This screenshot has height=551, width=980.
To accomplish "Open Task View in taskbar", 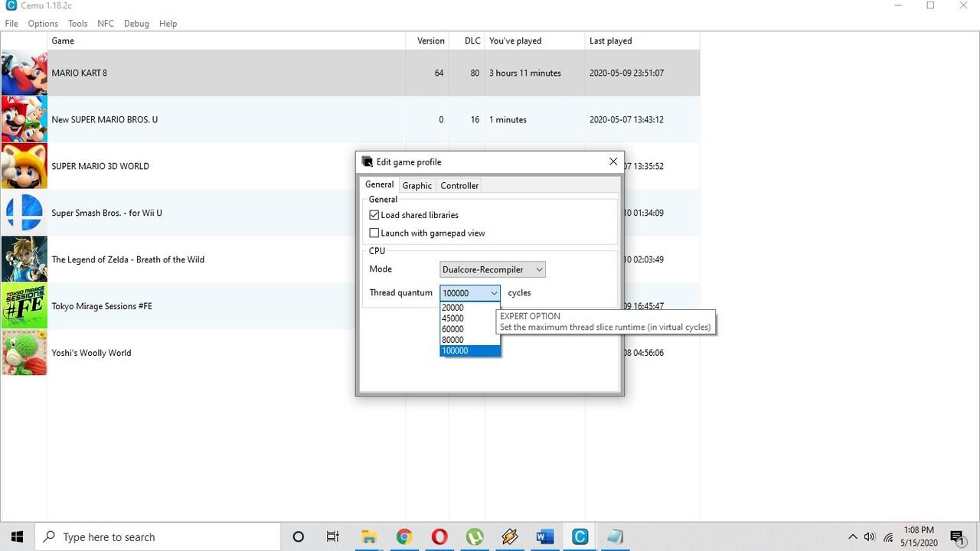I will point(333,536).
